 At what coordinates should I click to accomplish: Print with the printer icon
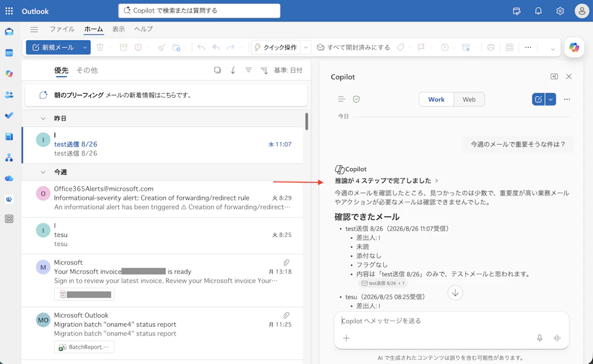click(x=490, y=47)
